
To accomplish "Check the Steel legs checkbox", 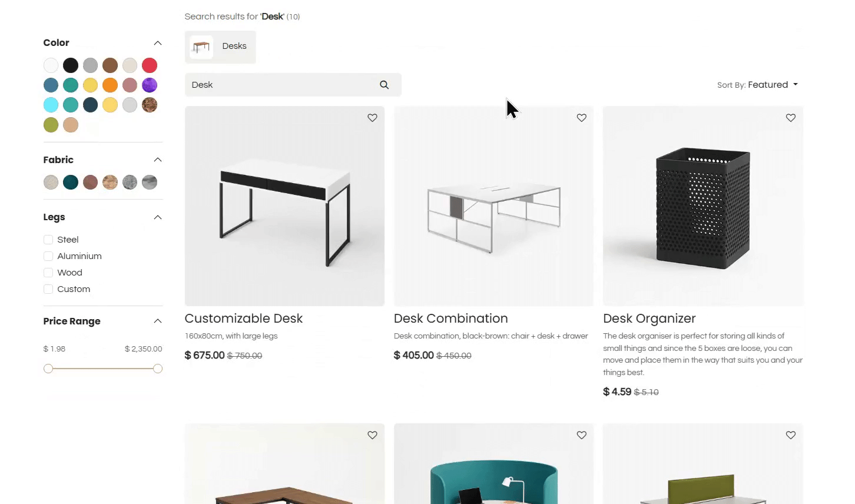I will click(x=48, y=240).
